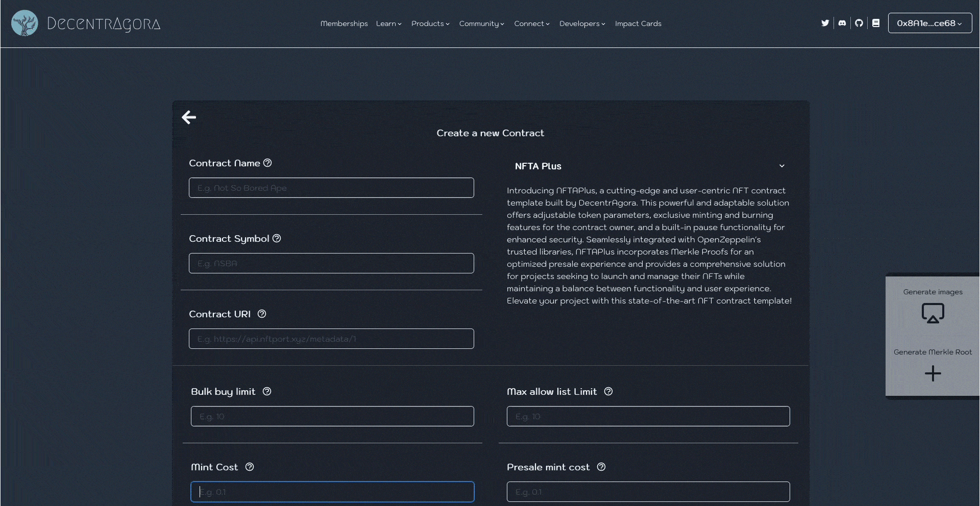
Task: Expand the Products menu
Action: (430, 23)
